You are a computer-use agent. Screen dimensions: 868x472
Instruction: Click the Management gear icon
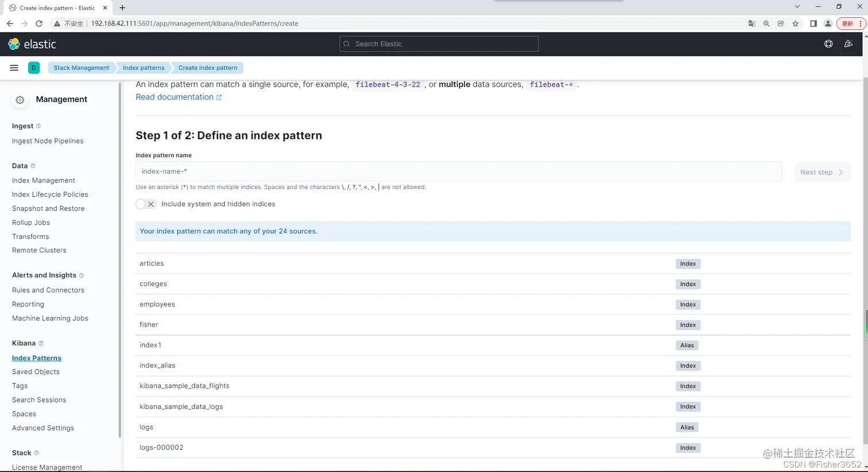click(20, 100)
